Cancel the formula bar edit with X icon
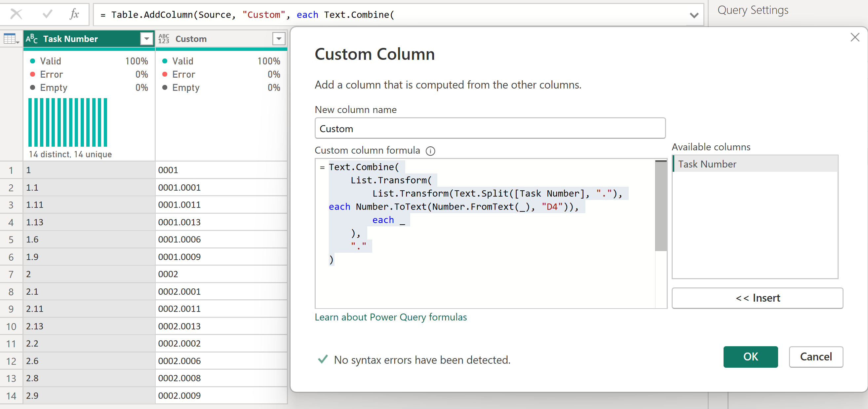This screenshot has width=868, height=409. [16, 14]
